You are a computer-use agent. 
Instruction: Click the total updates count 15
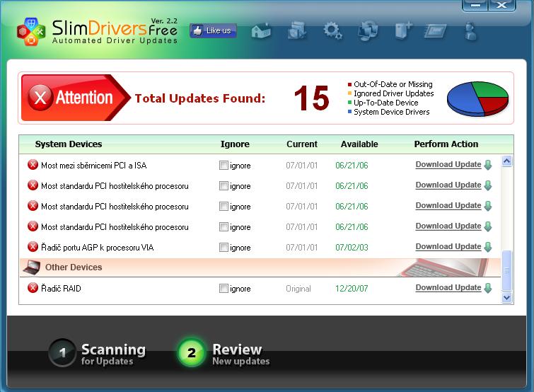pos(312,98)
